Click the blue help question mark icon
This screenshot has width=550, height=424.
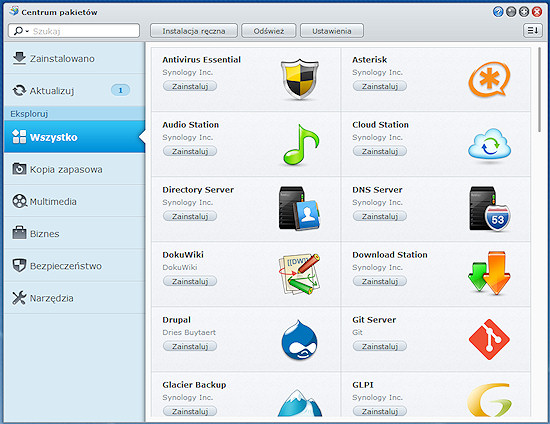pos(498,12)
